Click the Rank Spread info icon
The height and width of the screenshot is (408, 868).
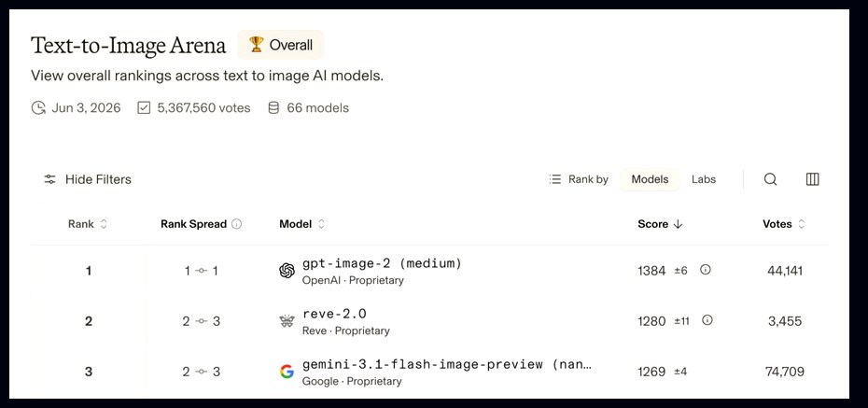tap(236, 224)
